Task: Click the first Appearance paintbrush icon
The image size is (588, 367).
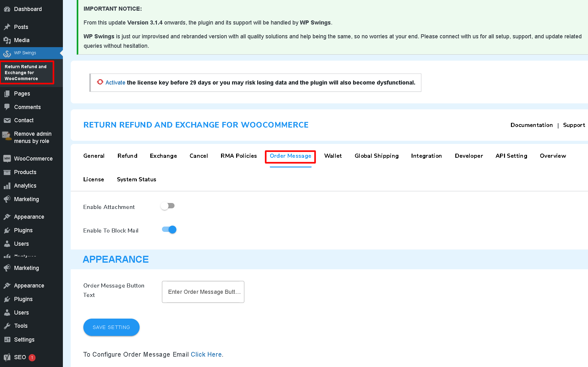Action: (7, 217)
